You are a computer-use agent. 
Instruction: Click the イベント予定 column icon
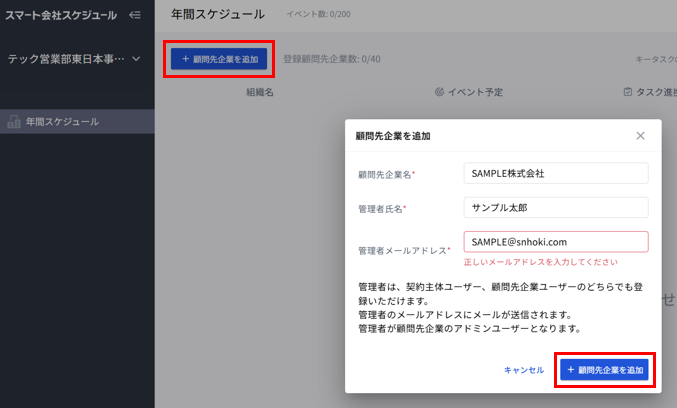(x=439, y=92)
